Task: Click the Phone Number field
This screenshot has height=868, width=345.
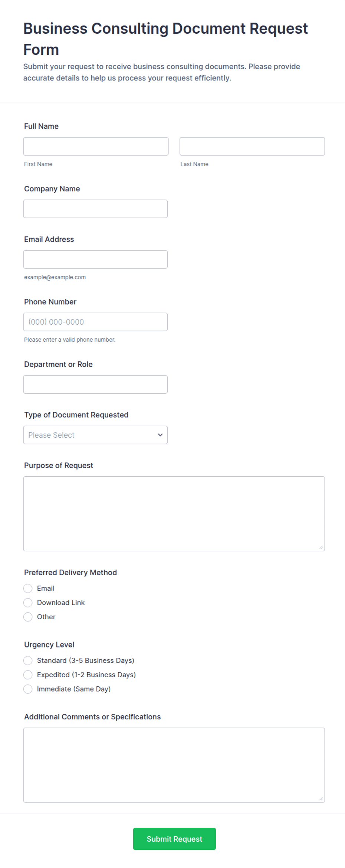Action: (95, 322)
